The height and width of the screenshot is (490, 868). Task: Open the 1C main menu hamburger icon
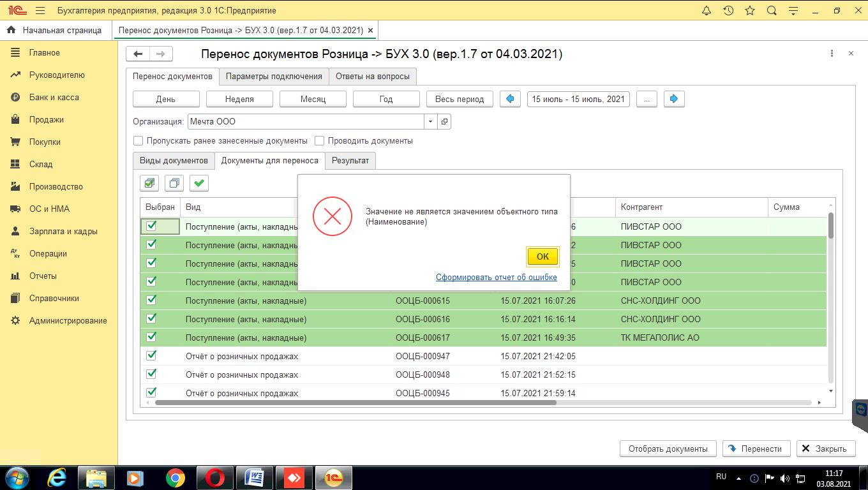click(x=40, y=11)
